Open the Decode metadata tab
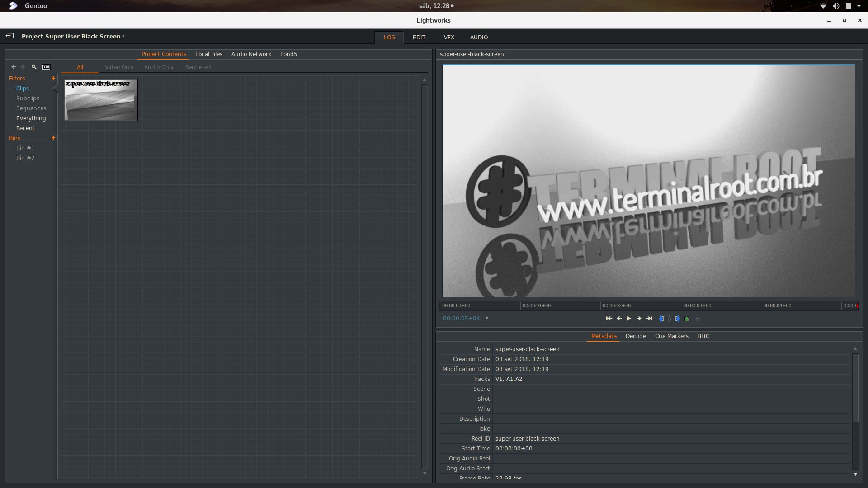The image size is (868, 488). point(636,336)
